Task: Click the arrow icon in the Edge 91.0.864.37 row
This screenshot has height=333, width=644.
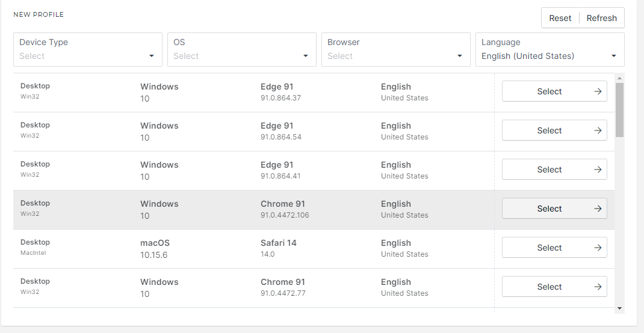Action: point(598,91)
